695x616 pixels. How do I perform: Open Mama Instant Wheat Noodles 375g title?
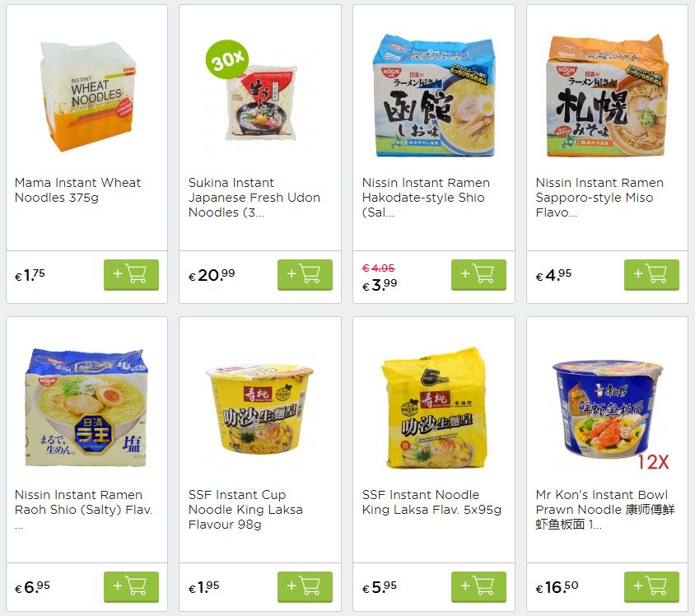[x=77, y=190]
